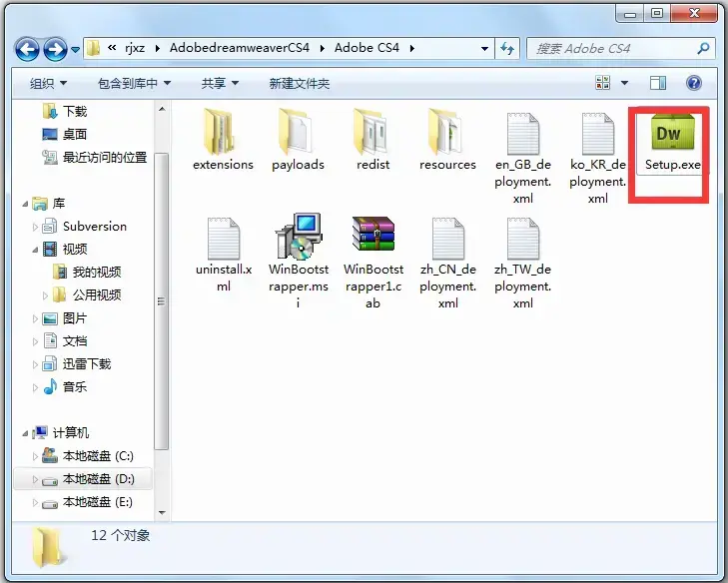The height and width of the screenshot is (583, 728).
Task: Select 文档 library in the tree
Action: (x=75, y=341)
